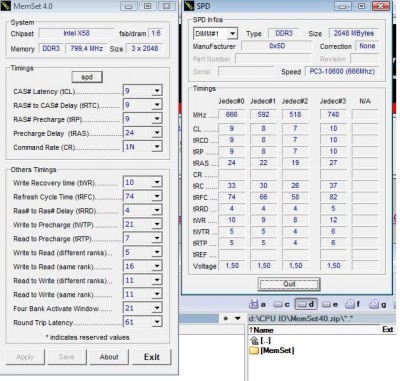400x381 pixels.
Task: Select drive c in file manager
Action: 281,304
